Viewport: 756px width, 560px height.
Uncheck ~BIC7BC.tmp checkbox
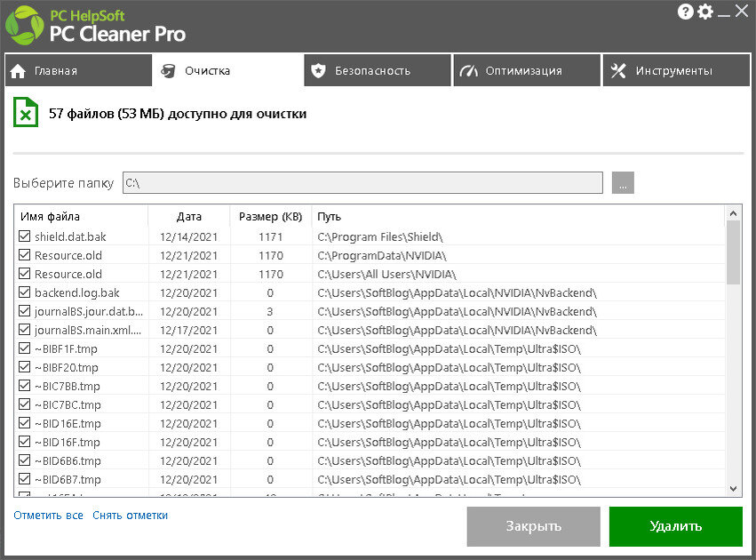pyautogui.click(x=24, y=404)
